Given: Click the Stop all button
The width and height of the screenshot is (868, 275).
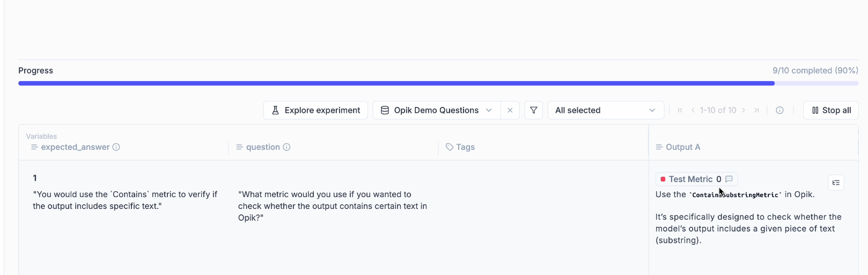Looking at the screenshot, I should tap(831, 110).
